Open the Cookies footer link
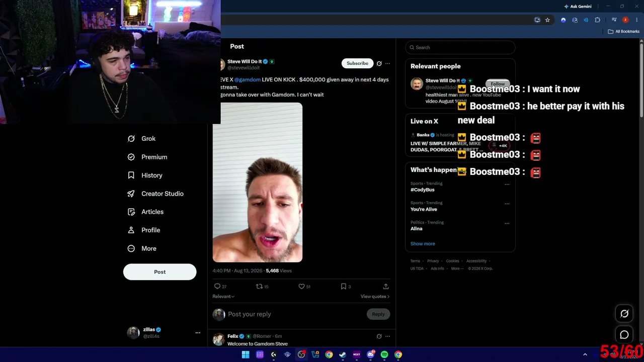This screenshot has width=644, height=362. [452, 261]
